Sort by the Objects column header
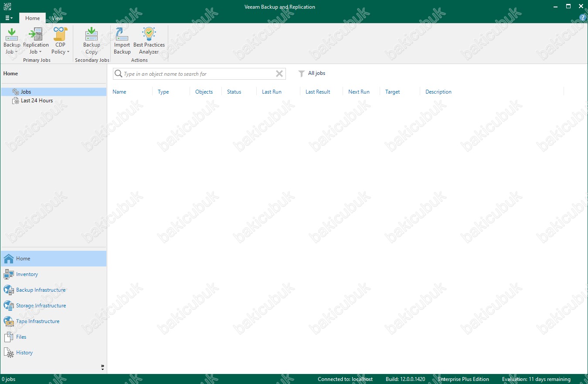 pyautogui.click(x=204, y=92)
